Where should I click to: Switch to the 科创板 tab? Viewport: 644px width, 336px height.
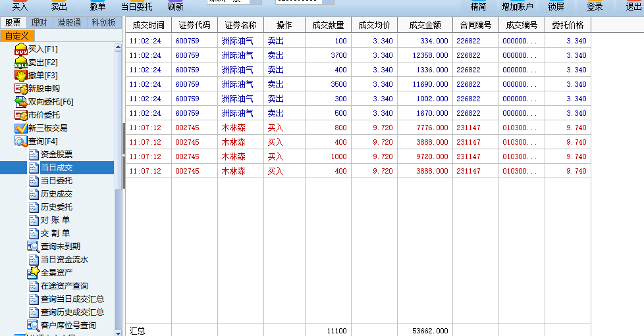tap(104, 22)
